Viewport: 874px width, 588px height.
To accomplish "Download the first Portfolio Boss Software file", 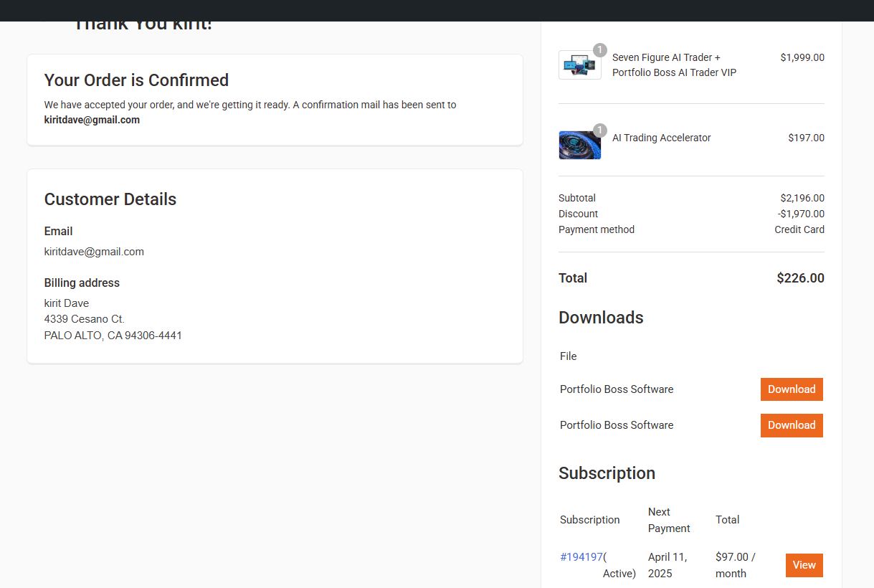I will (791, 389).
